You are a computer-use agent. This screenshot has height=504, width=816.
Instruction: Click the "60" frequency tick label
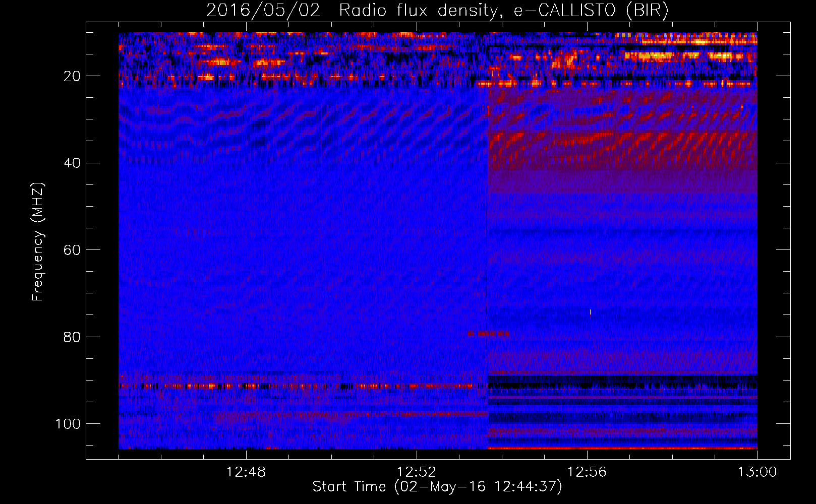[x=72, y=250]
